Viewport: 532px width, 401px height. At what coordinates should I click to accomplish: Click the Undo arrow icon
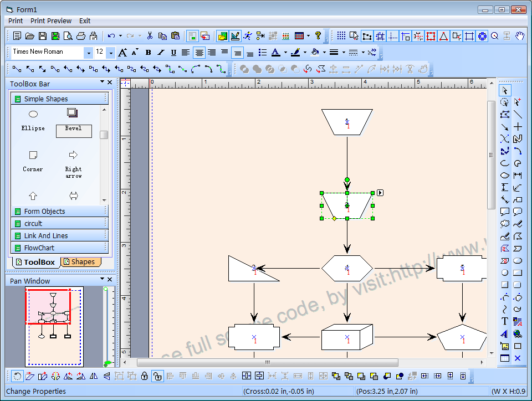[111, 35]
